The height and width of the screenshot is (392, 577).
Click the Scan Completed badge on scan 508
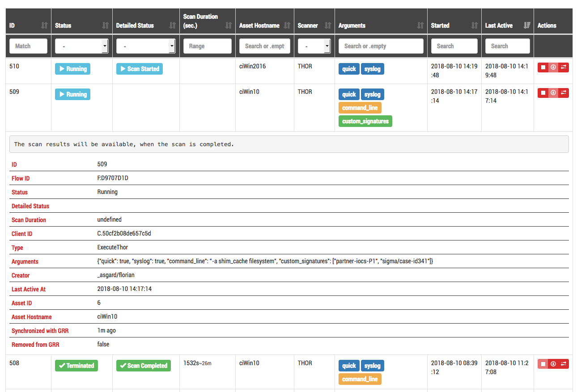click(x=143, y=366)
